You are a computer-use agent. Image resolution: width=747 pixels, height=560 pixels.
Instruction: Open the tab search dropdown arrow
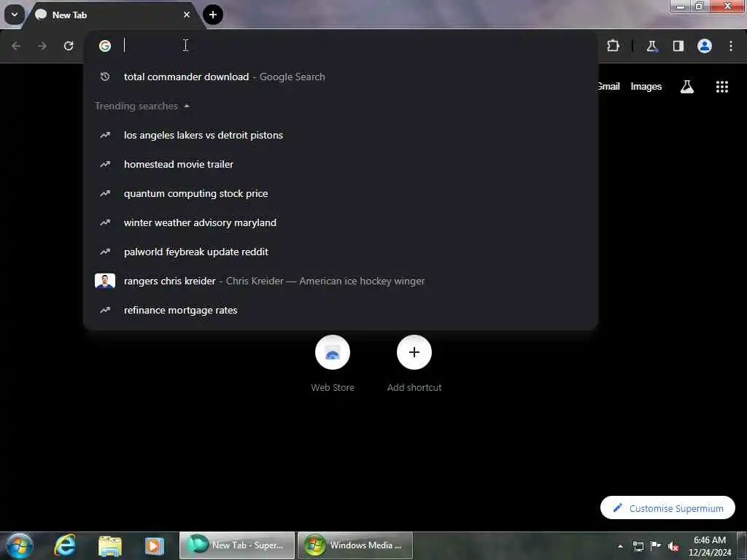pos(15,15)
